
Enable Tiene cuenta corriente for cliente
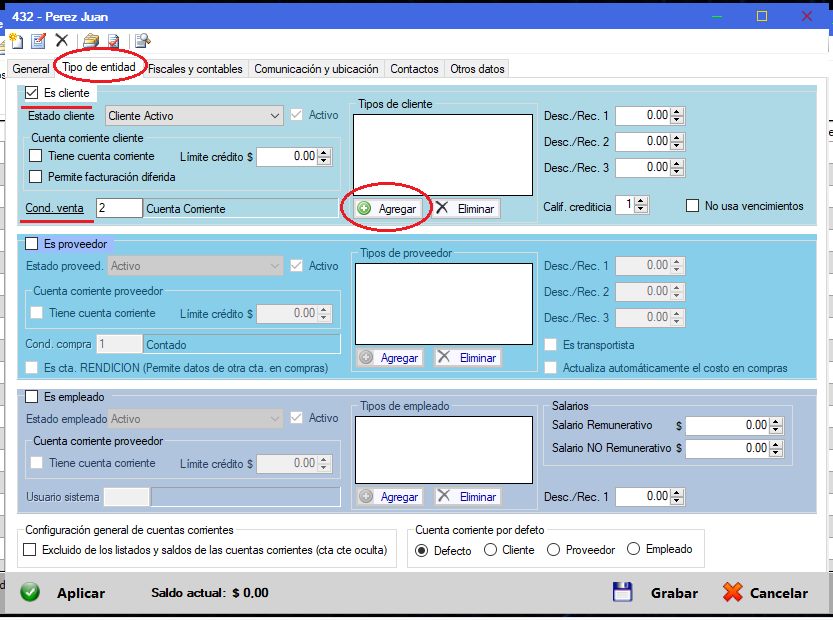pyautogui.click(x=36, y=156)
